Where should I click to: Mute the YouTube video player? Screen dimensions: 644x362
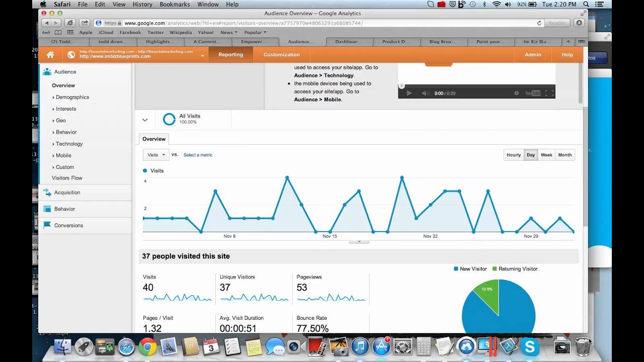(x=425, y=93)
